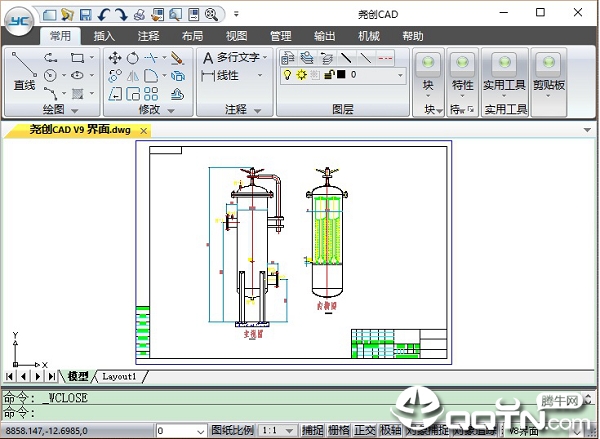Select the polyline draw tool
This screenshot has width=600, height=439.
point(51,58)
